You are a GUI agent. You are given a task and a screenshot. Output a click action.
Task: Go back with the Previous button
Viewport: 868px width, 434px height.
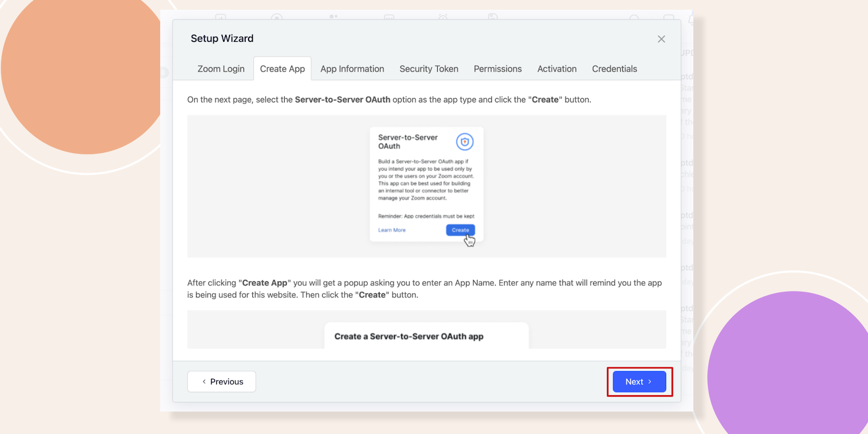pyautogui.click(x=221, y=381)
